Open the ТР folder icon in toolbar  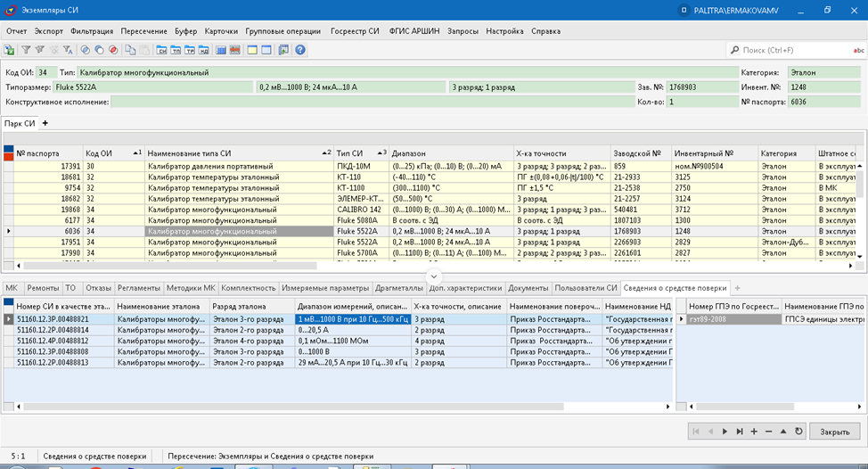[190, 50]
